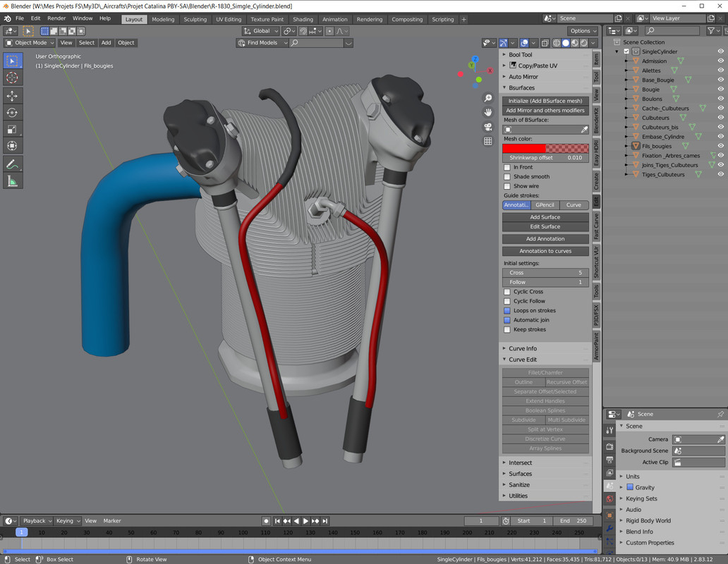Adjust the Shrinkwrap offset value field
This screenshot has width=728, height=564.
545,158
